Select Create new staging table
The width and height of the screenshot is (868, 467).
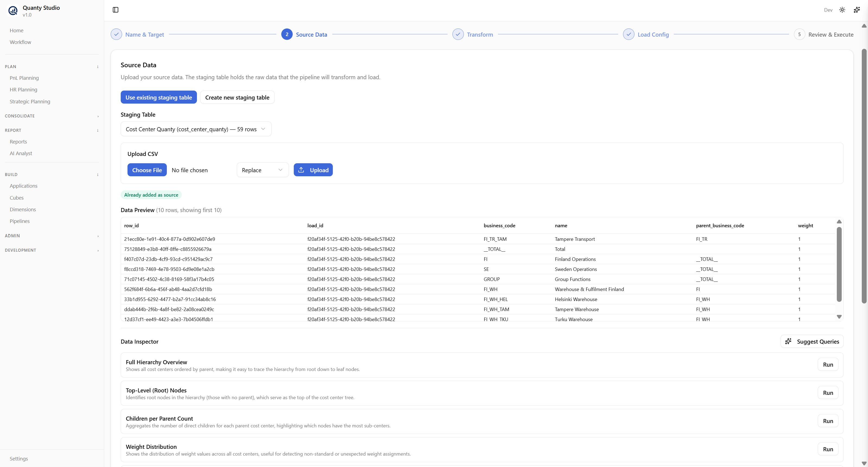[x=237, y=97]
